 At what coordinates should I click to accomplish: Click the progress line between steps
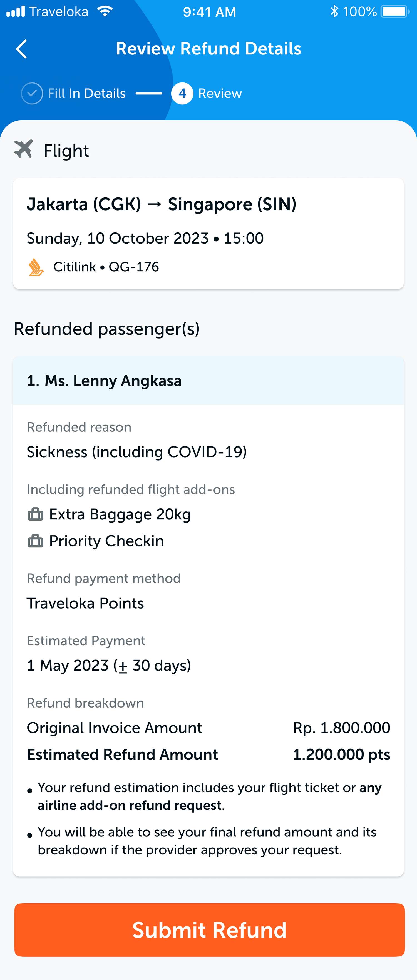pyautogui.click(x=149, y=93)
